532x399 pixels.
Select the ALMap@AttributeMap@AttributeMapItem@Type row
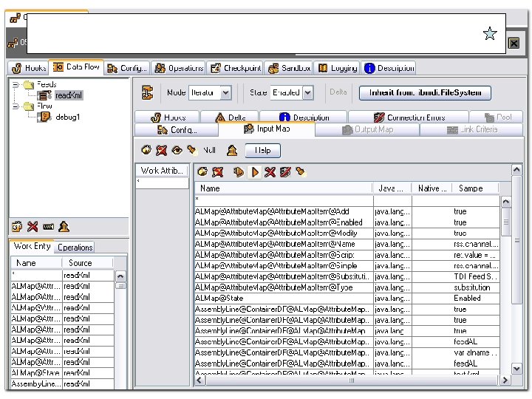pyautogui.click(x=347, y=287)
